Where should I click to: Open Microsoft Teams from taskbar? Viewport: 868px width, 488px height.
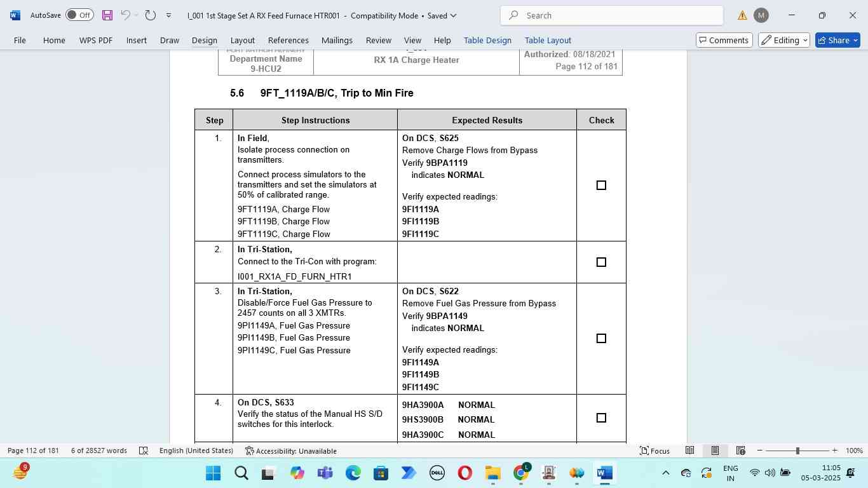tap(325, 473)
